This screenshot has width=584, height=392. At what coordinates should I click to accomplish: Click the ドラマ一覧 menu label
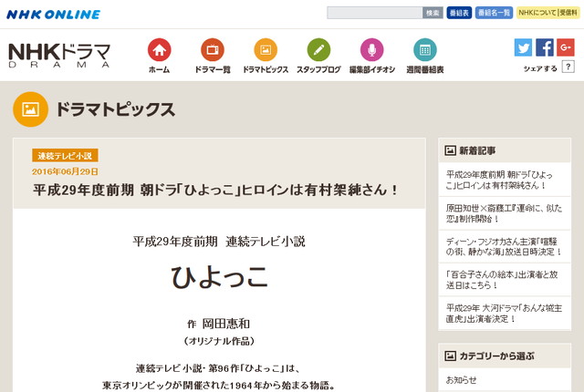(x=213, y=69)
